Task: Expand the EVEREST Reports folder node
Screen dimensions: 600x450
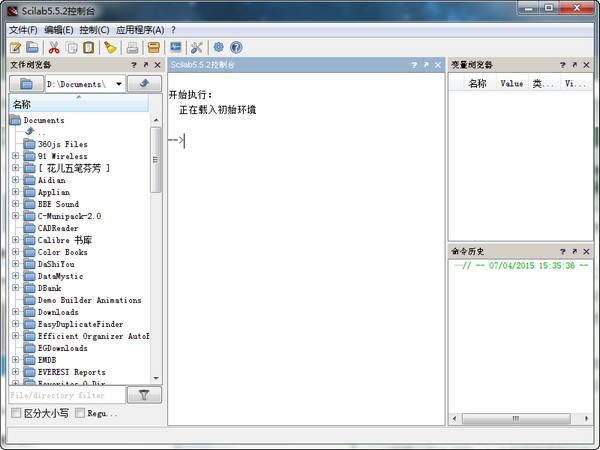Action: tap(15, 372)
